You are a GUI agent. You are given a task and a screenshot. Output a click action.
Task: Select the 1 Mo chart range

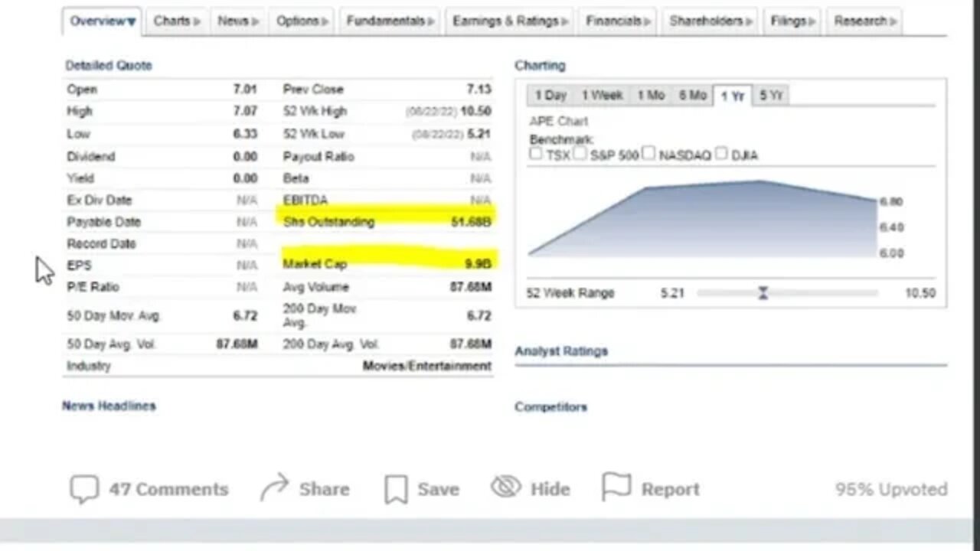point(651,96)
